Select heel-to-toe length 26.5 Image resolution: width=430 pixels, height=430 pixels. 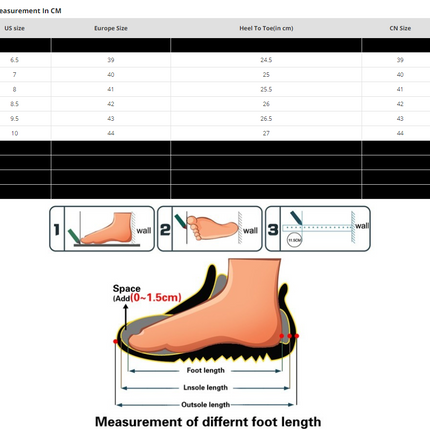tap(266, 119)
